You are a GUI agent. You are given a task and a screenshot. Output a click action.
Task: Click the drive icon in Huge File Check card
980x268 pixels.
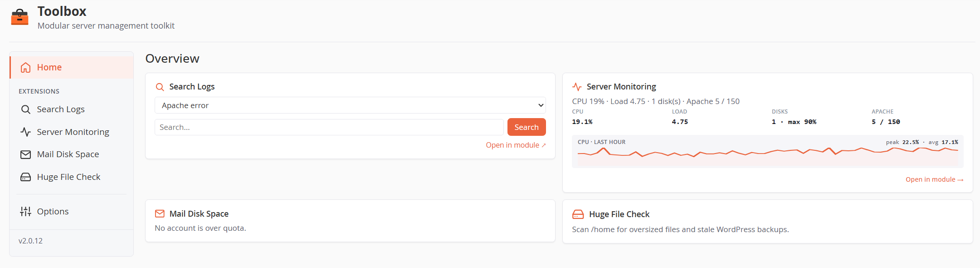[578, 214]
